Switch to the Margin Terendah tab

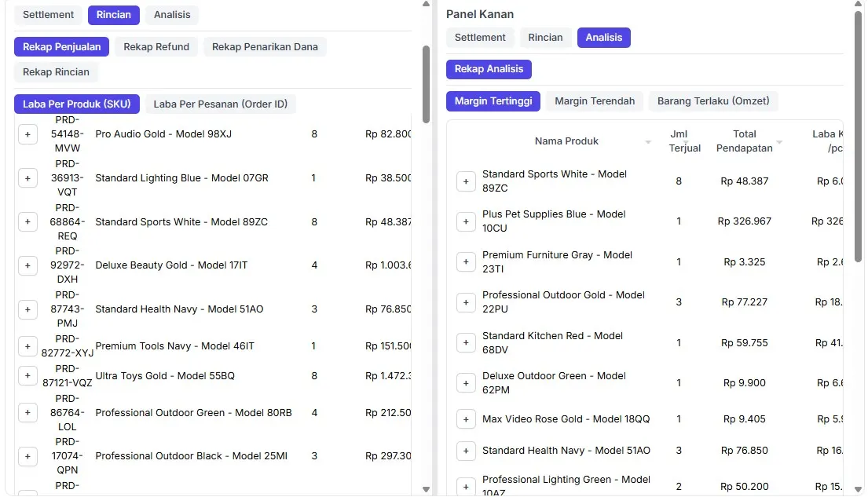click(x=595, y=101)
